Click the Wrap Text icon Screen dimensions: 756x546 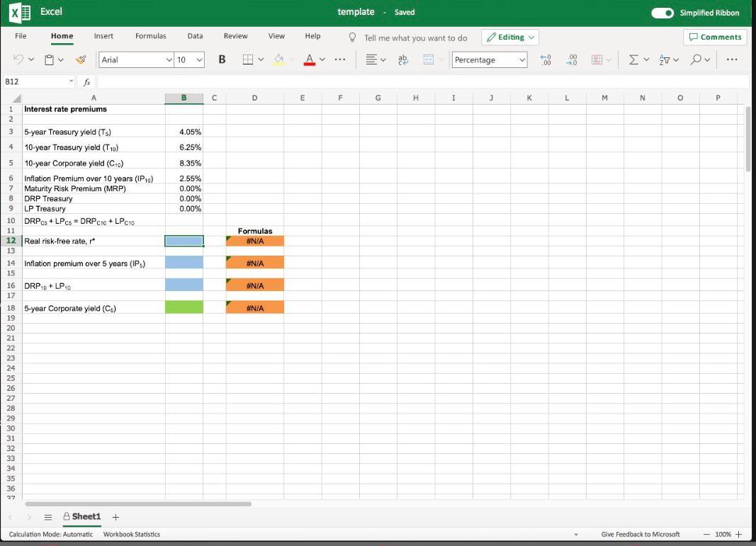pos(402,59)
